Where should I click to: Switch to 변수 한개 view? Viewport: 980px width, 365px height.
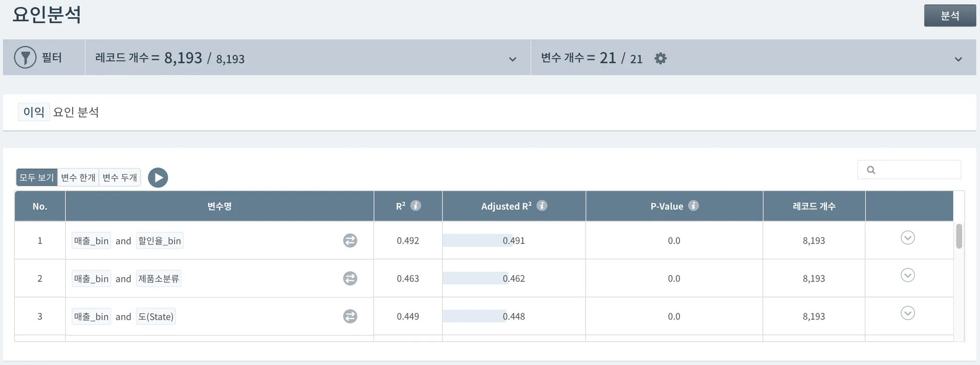78,177
